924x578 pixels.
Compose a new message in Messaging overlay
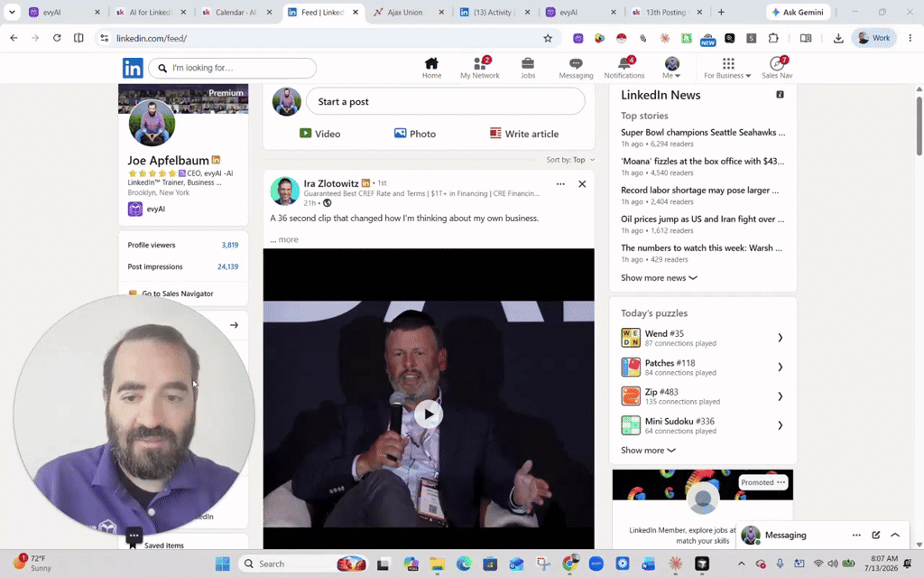coord(875,535)
